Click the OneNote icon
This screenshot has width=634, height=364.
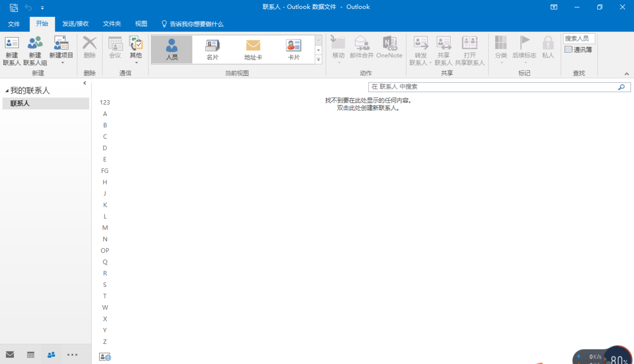[389, 48]
